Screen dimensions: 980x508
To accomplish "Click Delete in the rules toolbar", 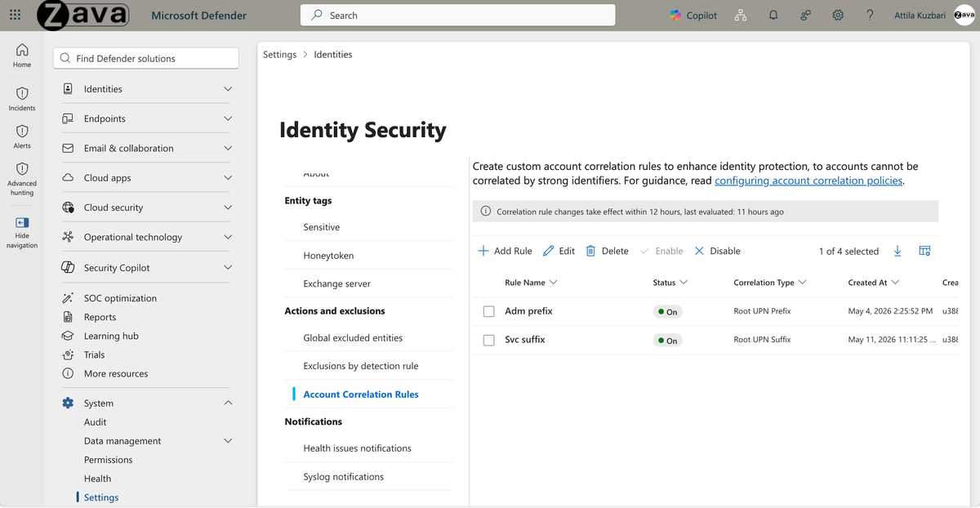I will tap(607, 251).
